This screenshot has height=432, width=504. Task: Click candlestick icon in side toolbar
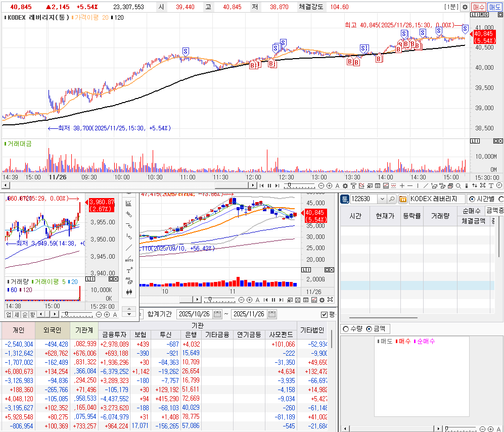[x=129, y=292]
